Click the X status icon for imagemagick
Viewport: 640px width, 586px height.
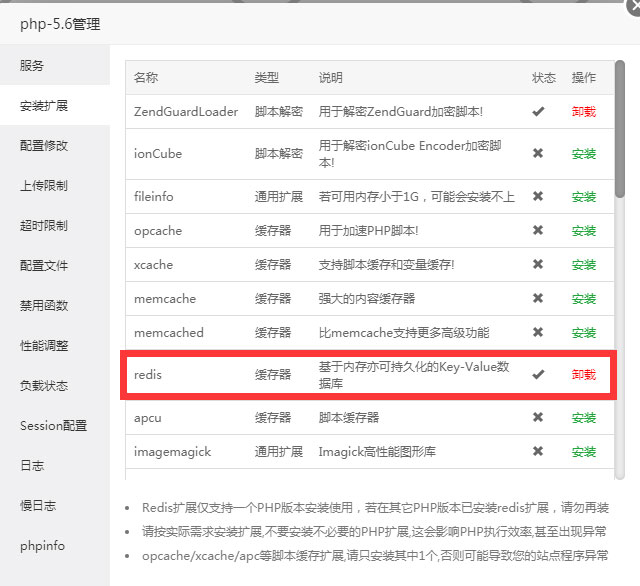(538, 452)
